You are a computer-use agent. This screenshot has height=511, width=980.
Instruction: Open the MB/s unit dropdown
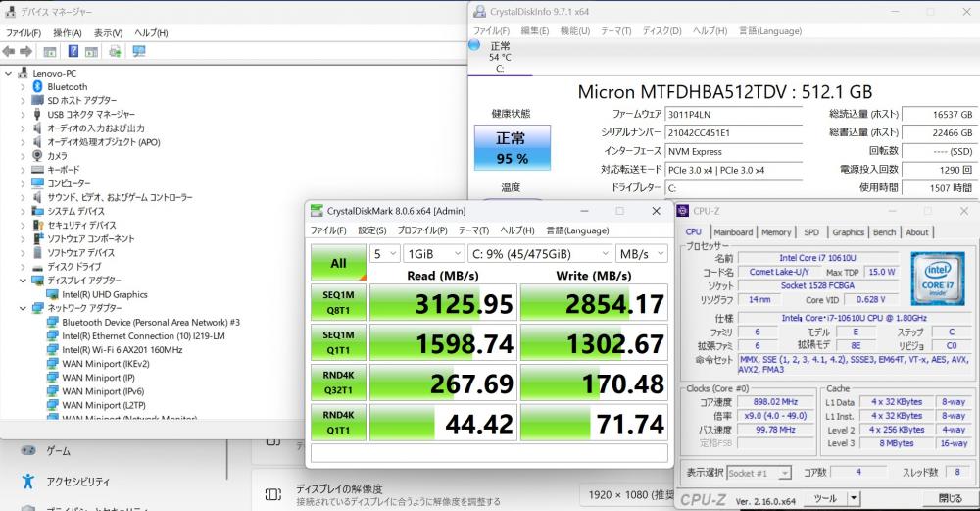642,254
